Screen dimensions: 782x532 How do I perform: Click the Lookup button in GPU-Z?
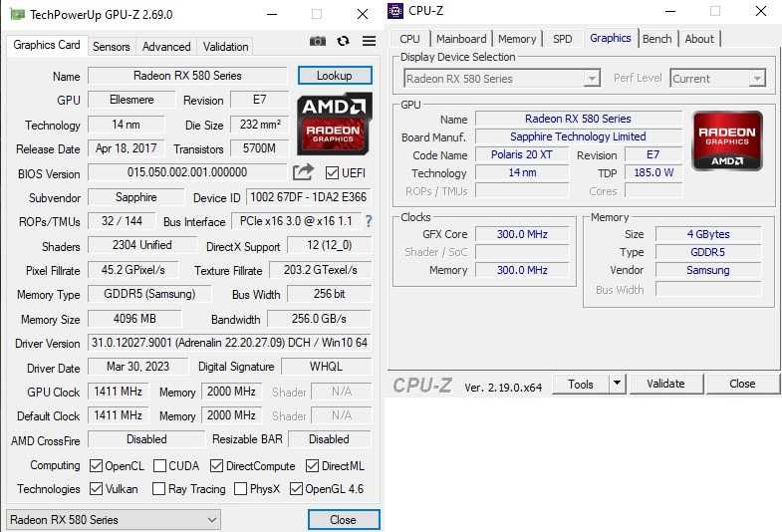click(x=335, y=76)
